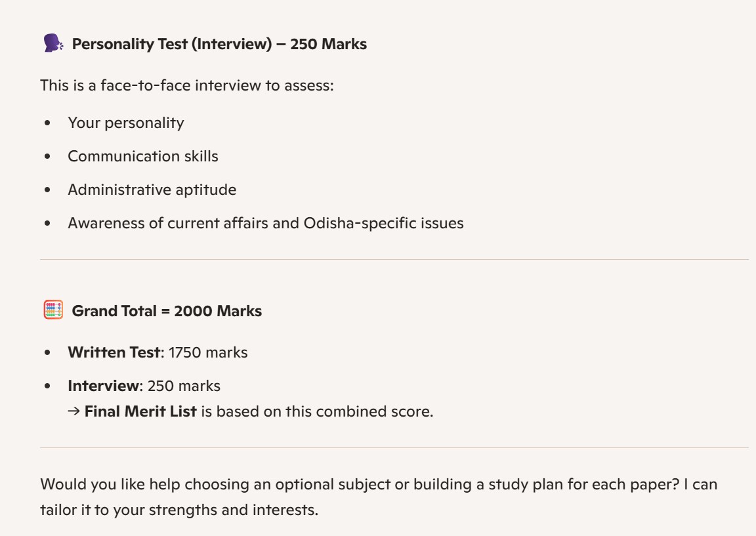Click the face-to-face interview intro sentence
The image size is (756, 536).
tap(187, 85)
